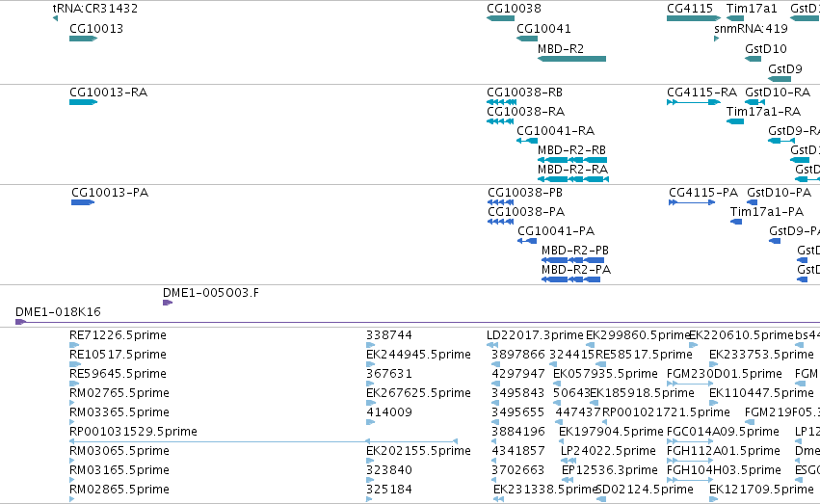The image size is (820, 504).
Task: Click the RE59645.5prime label
Action: (x=118, y=374)
